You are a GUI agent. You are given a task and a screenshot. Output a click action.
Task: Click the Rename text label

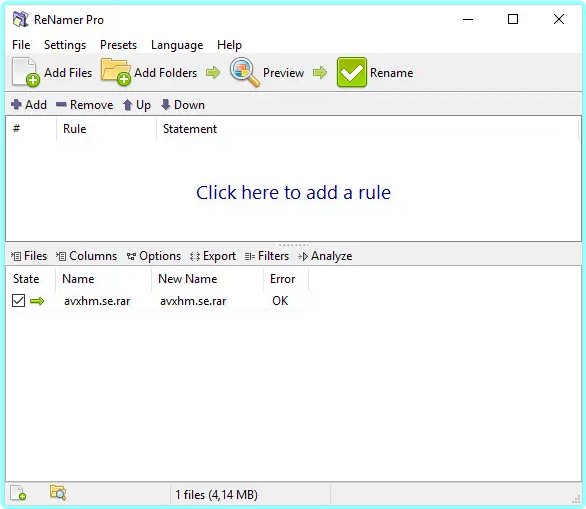coord(392,73)
